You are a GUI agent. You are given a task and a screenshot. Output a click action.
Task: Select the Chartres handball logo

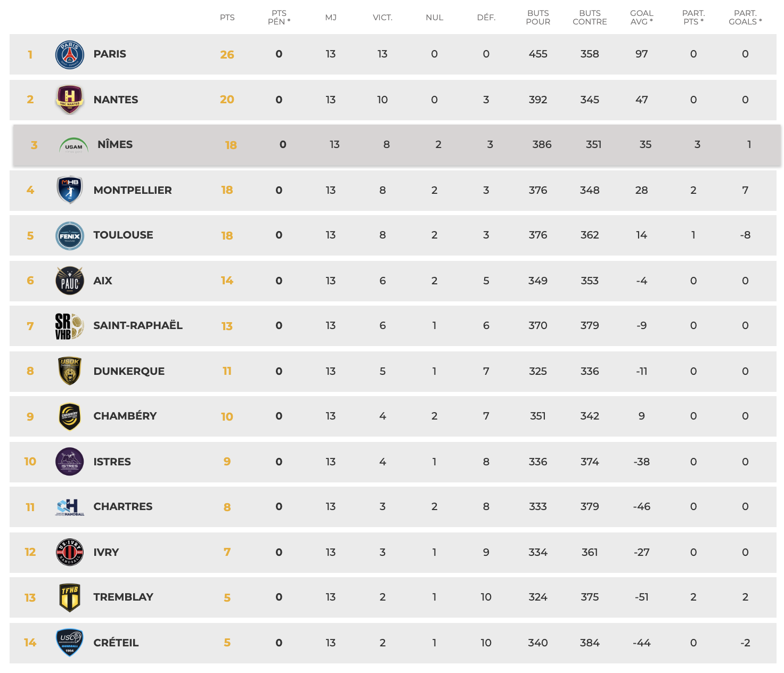[70, 507]
